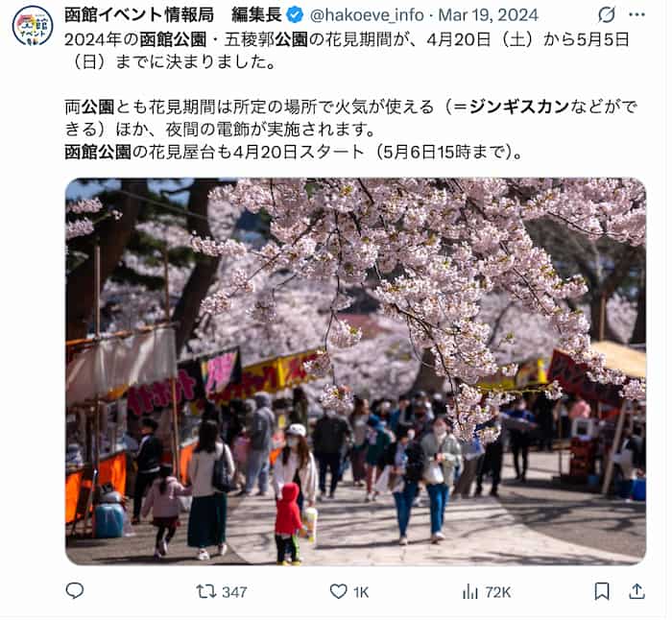The height and width of the screenshot is (620, 672).
Task: Open the three-dot more options menu
Action: tap(636, 15)
